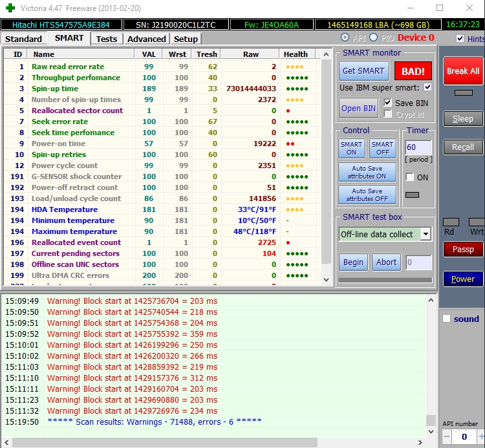Select the Raw read error rate row
The image size is (485, 448).
pyautogui.click(x=161, y=67)
